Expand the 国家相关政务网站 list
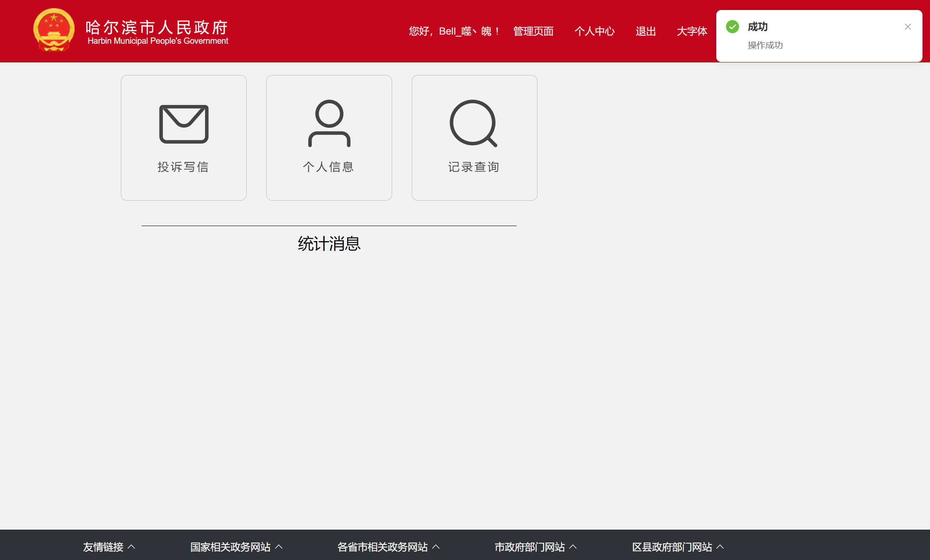This screenshot has height=560, width=930. click(236, 547)
